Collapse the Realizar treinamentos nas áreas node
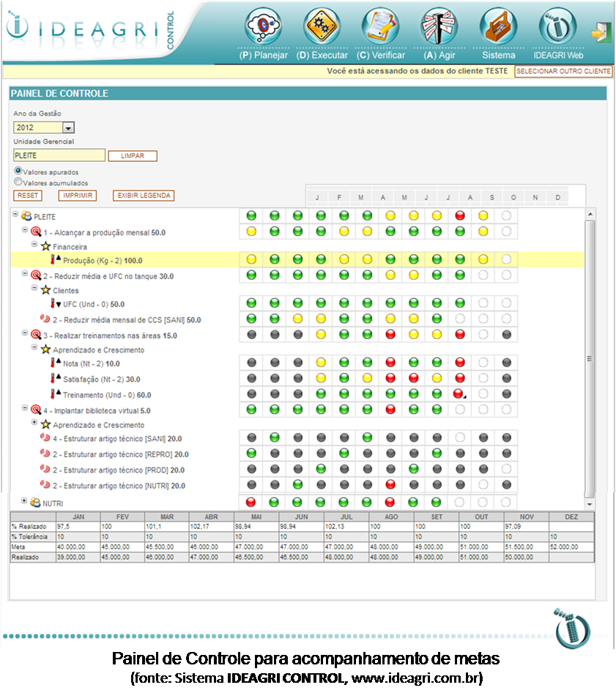The height and width of the screenshot is (693, 616). coord(25,333)
